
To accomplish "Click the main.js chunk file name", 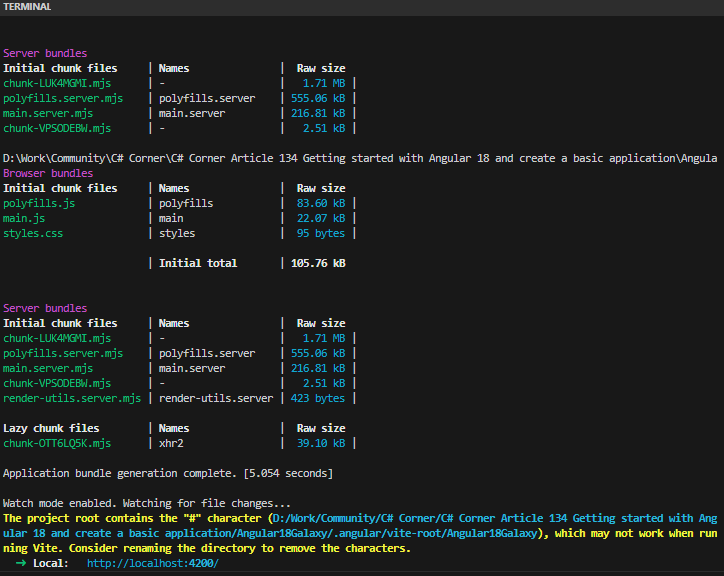I will click(x=24, y=218).
